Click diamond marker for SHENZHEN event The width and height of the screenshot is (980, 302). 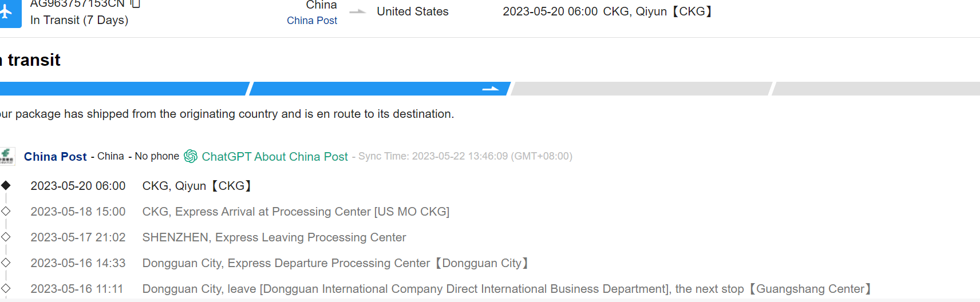[x=6, y=237]
